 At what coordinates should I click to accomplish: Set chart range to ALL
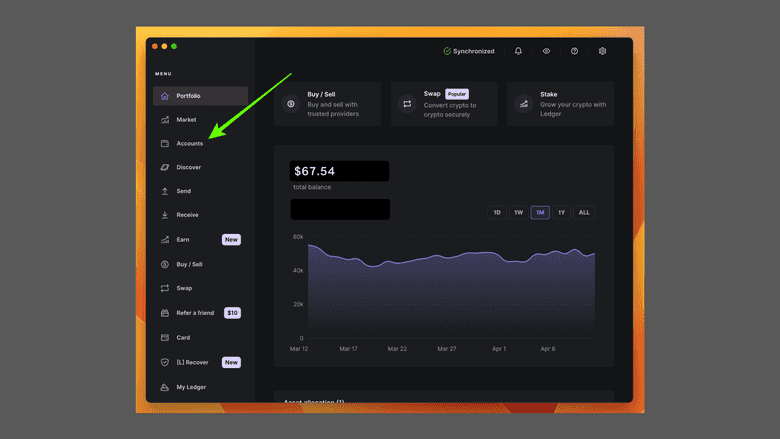click(x=584, y=212)
